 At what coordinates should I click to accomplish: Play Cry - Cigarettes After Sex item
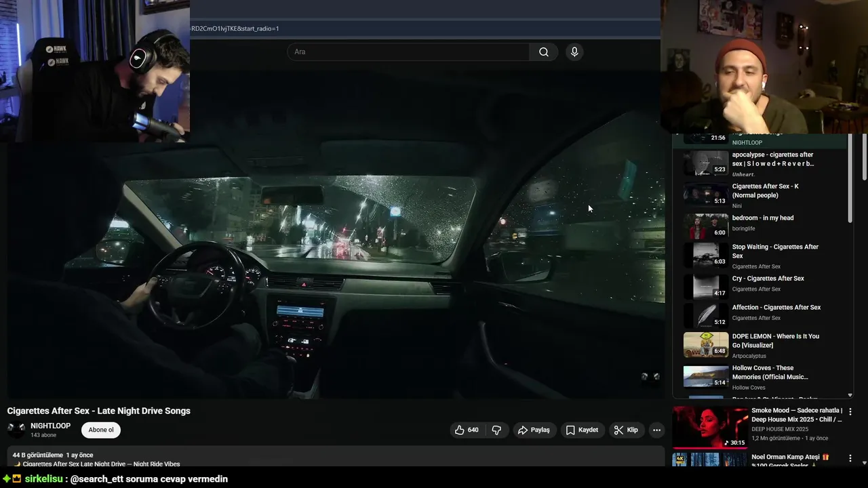(759, 287)
